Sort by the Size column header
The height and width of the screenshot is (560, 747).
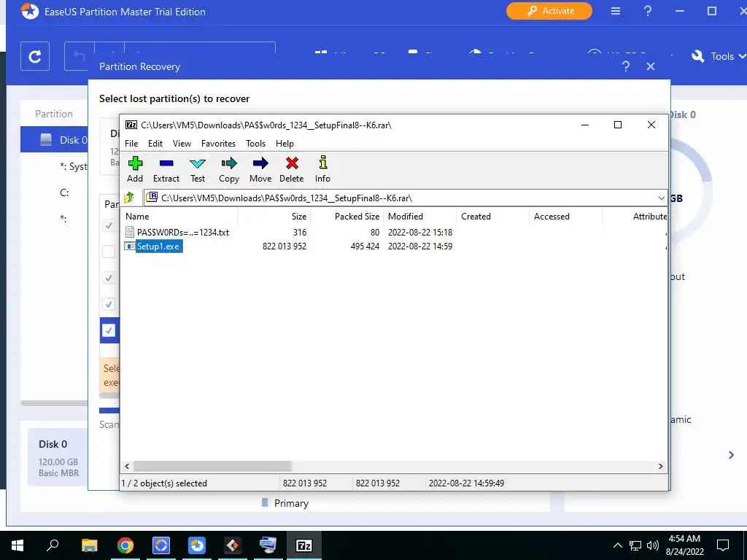click(x=274, y=216)
